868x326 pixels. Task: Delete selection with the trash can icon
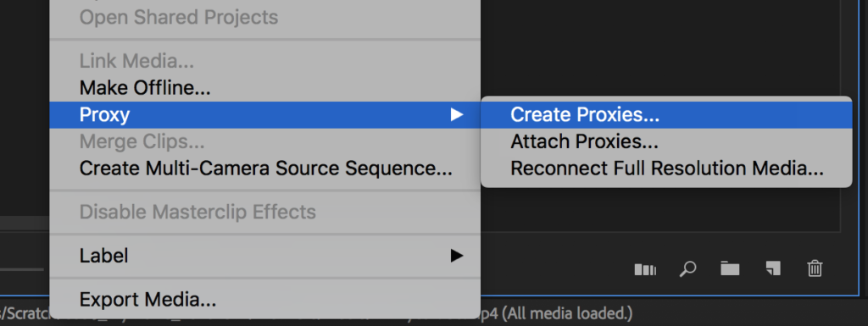tap(815, 268)
